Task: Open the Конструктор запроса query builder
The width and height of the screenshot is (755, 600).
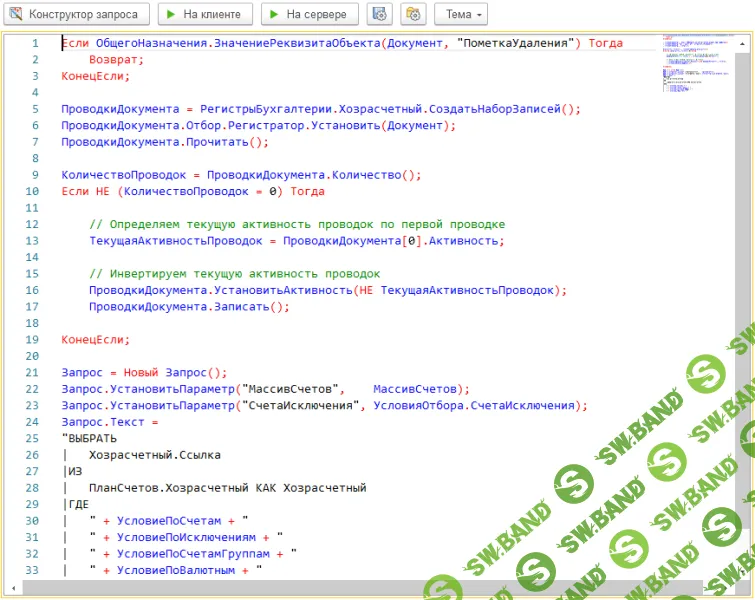Action: click(76, 14)
